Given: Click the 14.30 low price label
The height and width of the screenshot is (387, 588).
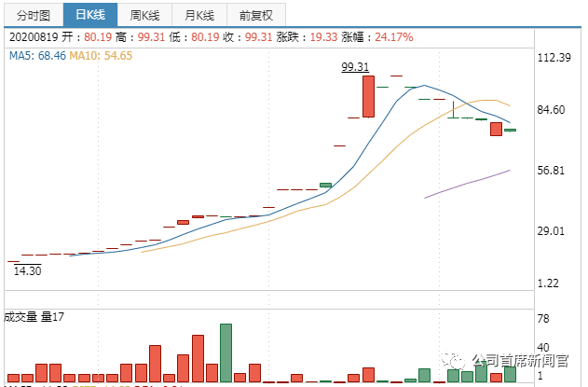Looking at the screenshot, I should click(27, 270).
